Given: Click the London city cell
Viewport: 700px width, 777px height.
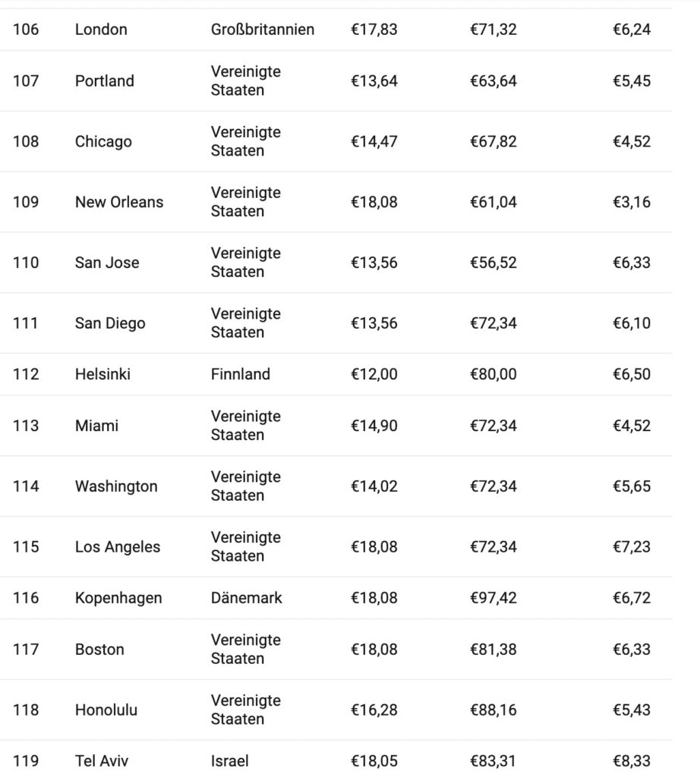Looking at the screenshot, I should pos(101,30).
